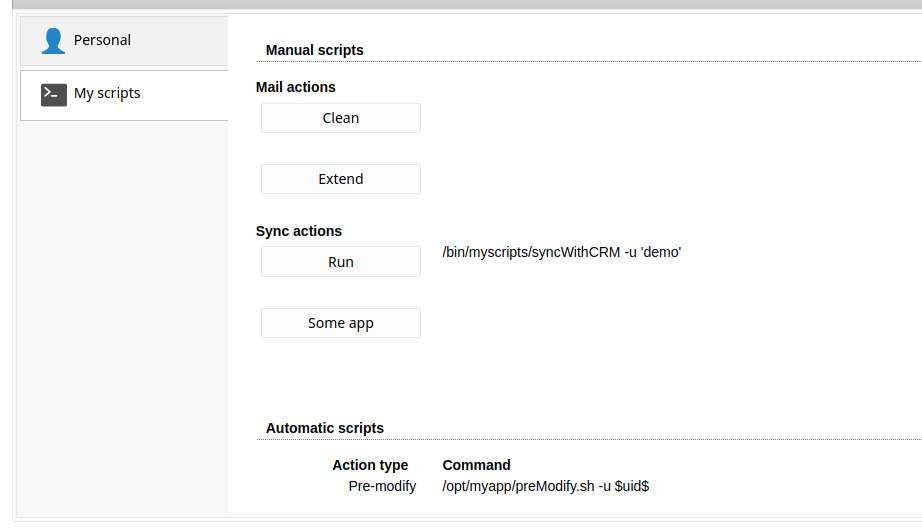Screen dimensions: 922x530
Task: Click the Automatic scripts section heading
Action: [x=325, y=428]
